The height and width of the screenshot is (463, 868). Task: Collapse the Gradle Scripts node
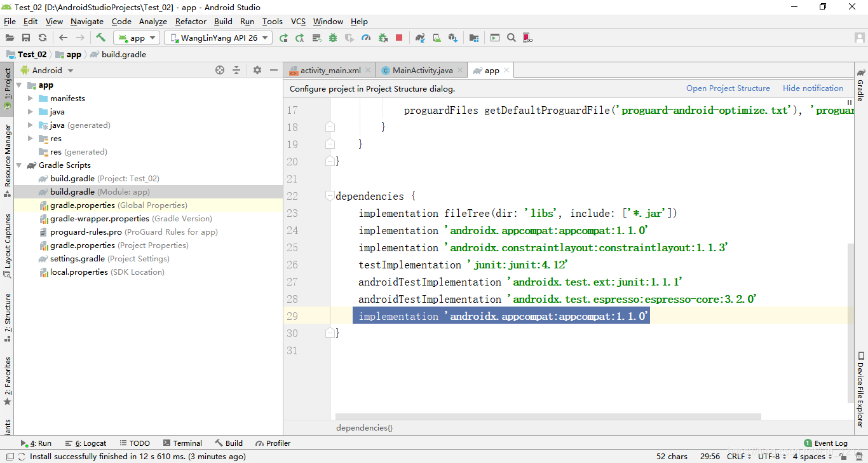pyautogui.click(x=19, y=165)
